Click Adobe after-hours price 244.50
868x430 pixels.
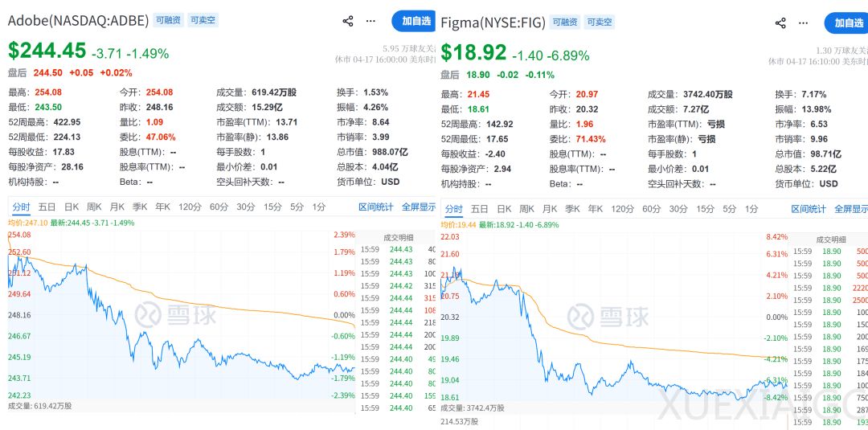47,72
